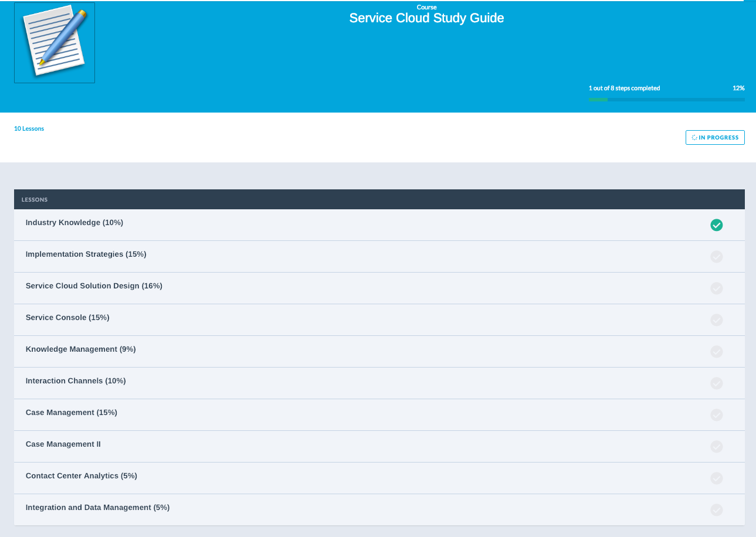Click the 12% progress value
756x537 pixels.
click(738, 88)
